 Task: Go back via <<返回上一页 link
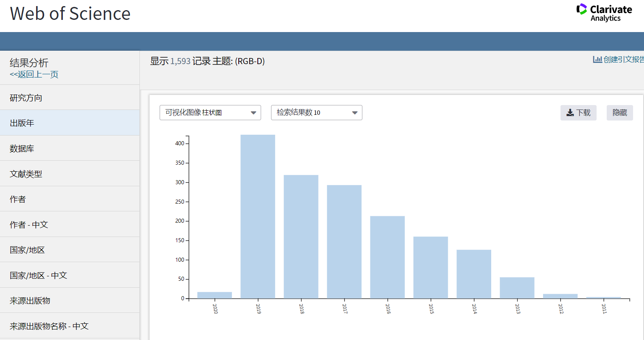tap(34, 74)
